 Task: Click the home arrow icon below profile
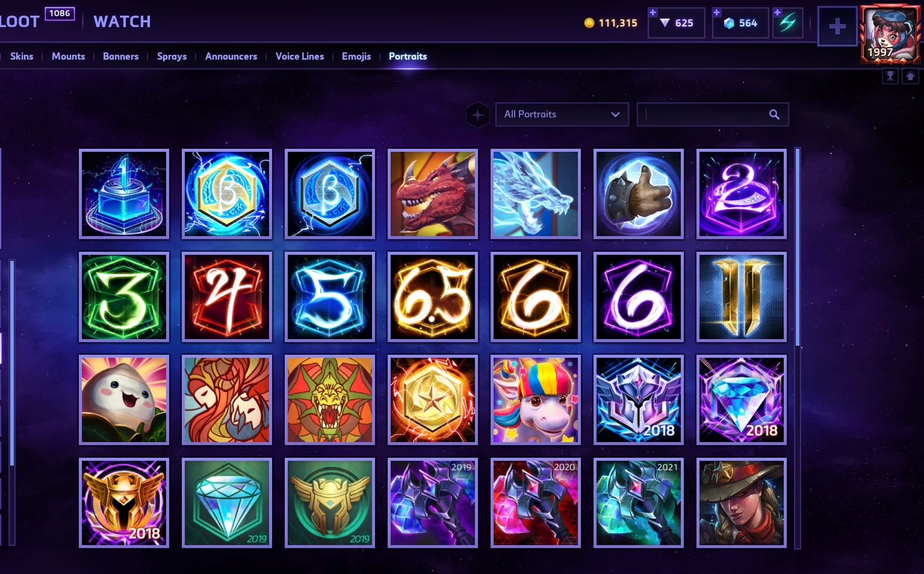[910, 76]
